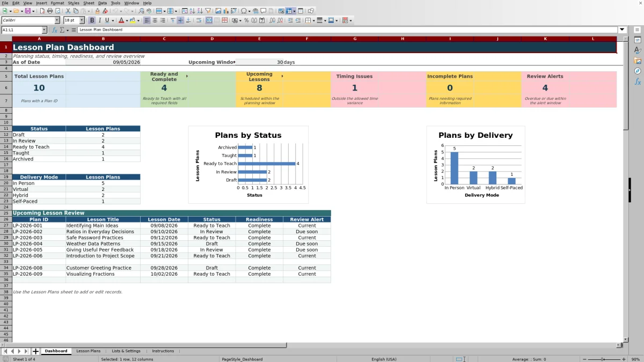The width and height of the screenshot is (644, 362).
Task: Switch to the Instructions sheet tab
Action: (163, 351)
